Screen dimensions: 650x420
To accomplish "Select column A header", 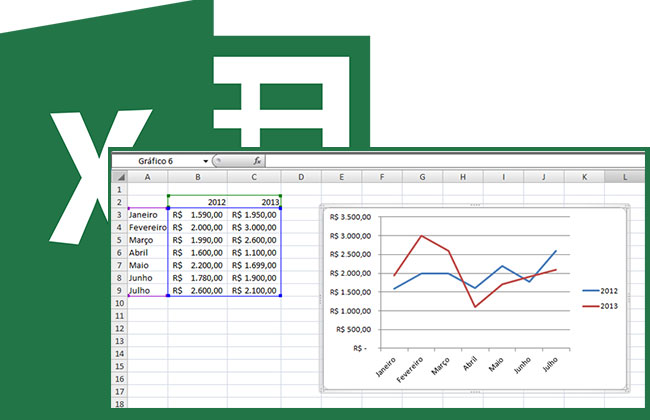I will click(x=148, y=177).
